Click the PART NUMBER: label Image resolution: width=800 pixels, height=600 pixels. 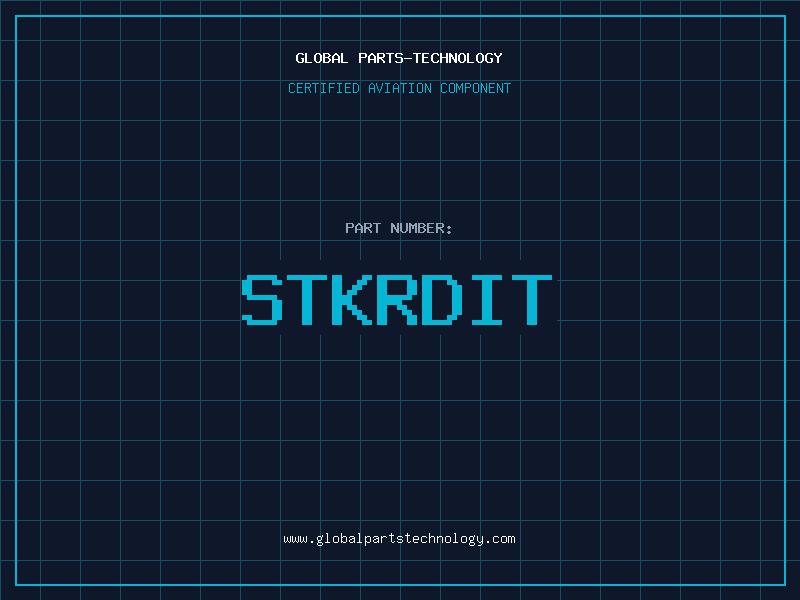[399, 228]
